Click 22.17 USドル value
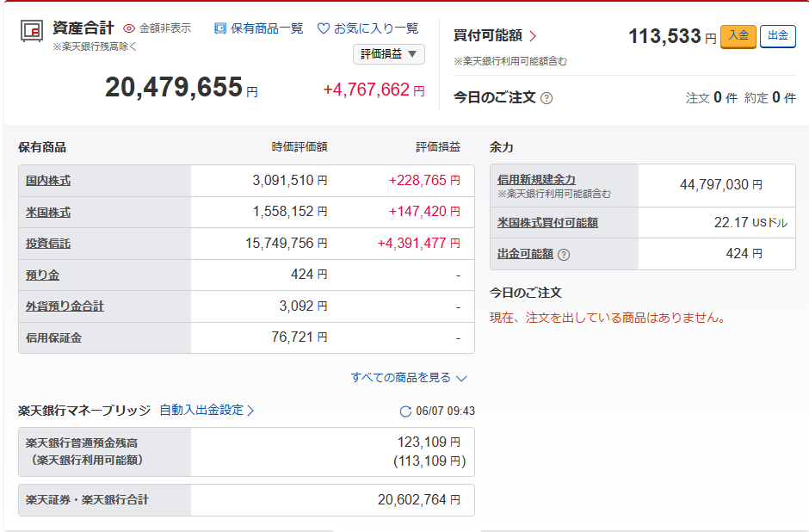The width and height of the screenshot is (809, 532). 750,222
